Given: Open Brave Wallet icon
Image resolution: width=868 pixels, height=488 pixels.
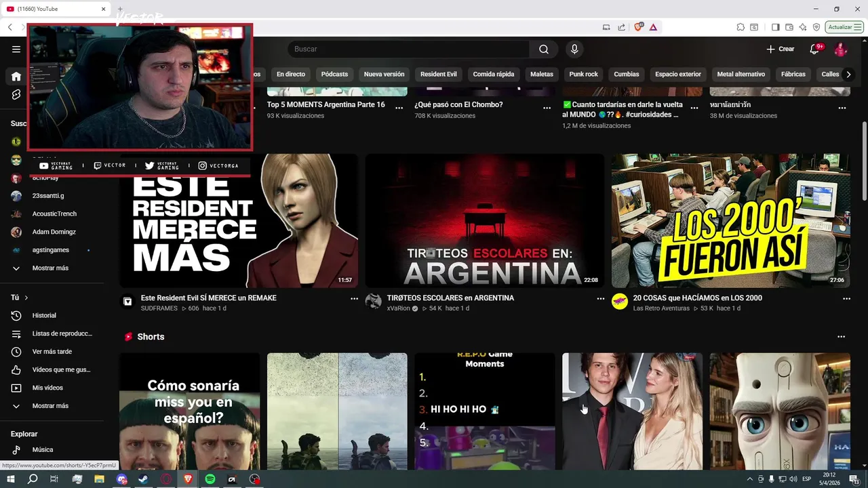Looking at the screenshot, I should (x=789, y=27).
